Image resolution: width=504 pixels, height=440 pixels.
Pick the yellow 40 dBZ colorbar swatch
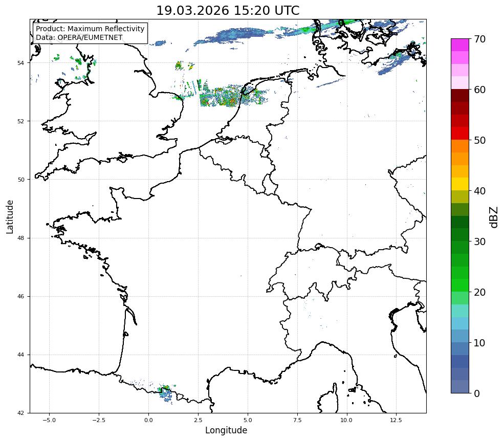[460, 184]
